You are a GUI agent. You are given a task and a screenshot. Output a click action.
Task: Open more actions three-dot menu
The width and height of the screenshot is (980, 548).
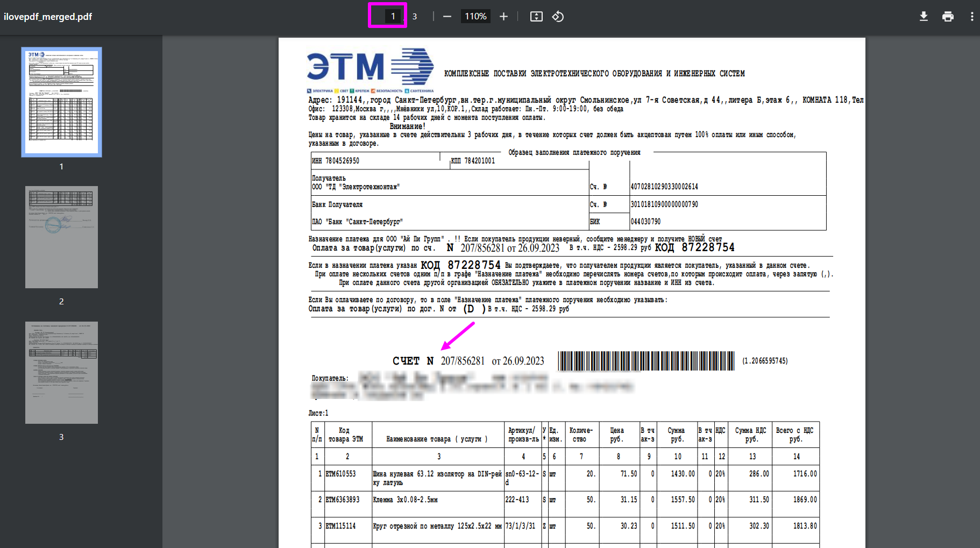point(972,17)
